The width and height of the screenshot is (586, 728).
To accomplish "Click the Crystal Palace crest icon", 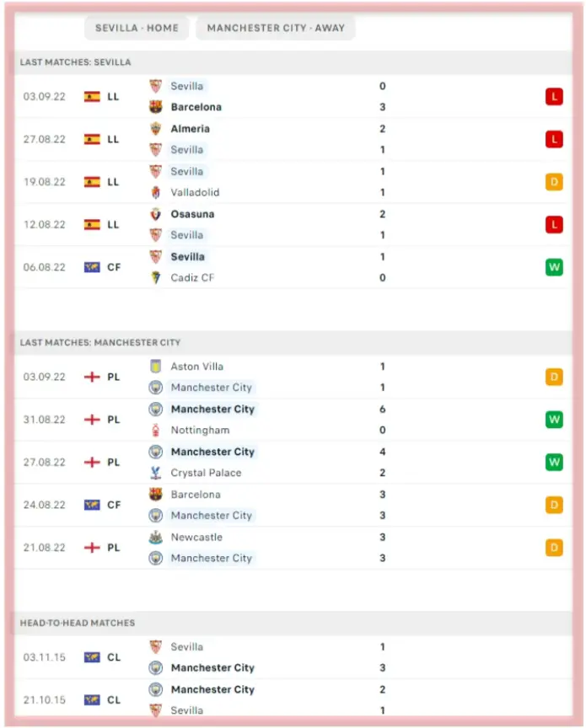I will [155, 473].
